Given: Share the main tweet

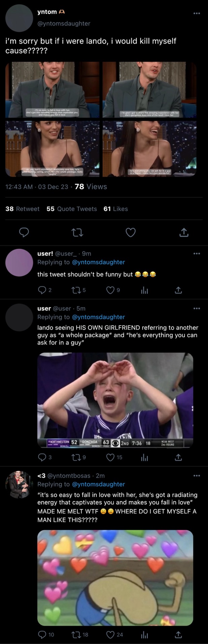Looking at the screenshot, I should 183,232.
